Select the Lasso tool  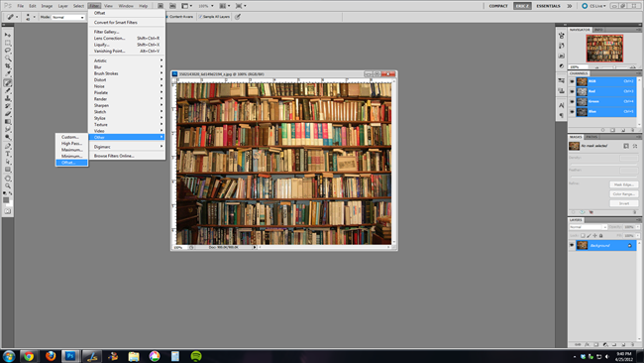8,51
